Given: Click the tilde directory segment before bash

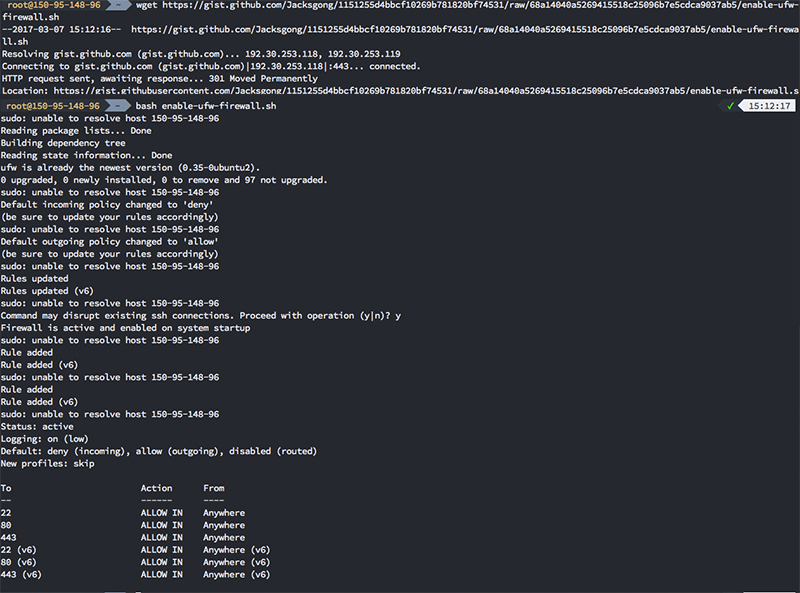Looking at the screenshot, I should [118, 106].
